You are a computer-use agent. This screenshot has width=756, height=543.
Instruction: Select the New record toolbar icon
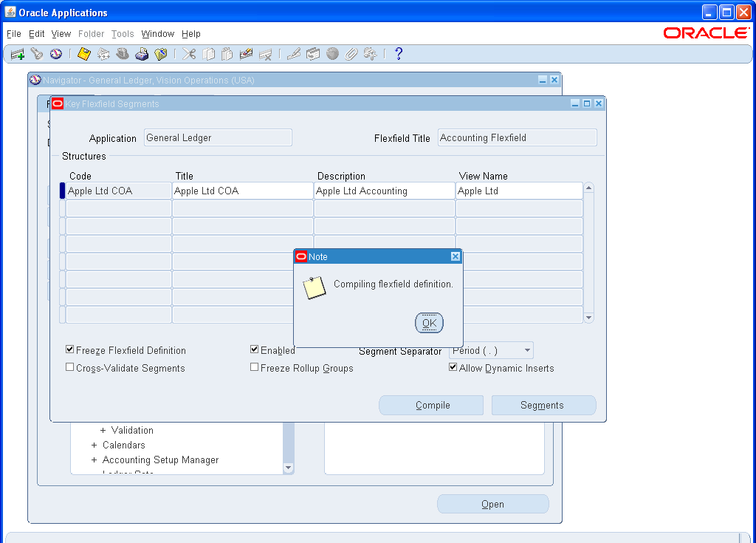pos(16,53)
